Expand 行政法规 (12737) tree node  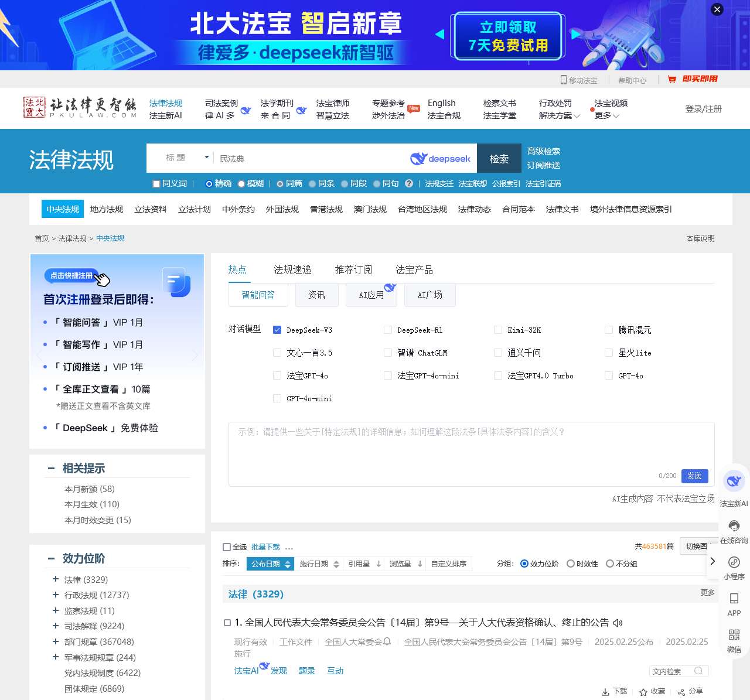56,595
